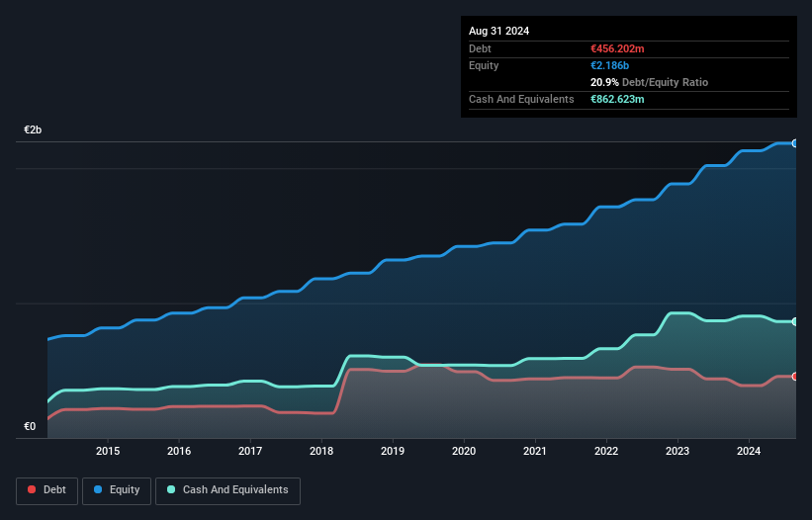Click the 2021 x-axis label

535,451
